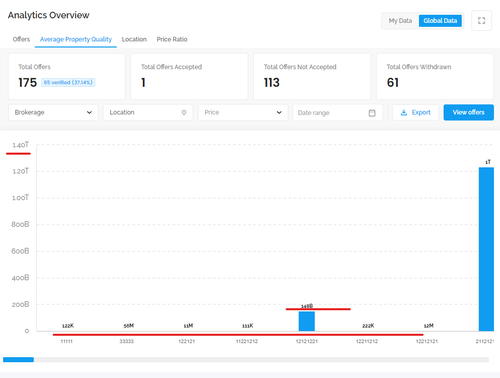Click the Analytics Overview heading

[49, 15]
